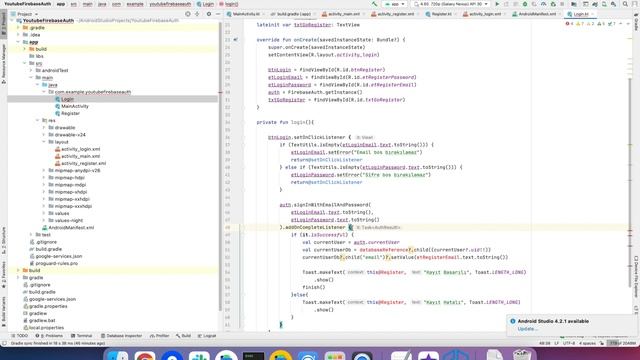Collapse the app module folder arrow
Screen dimensions: 640x360
point(18,42)
